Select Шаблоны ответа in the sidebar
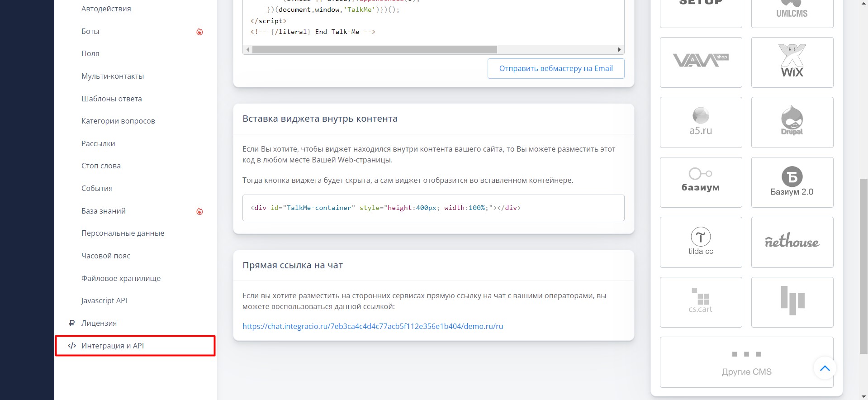 pyautogui.click(x=112, y=99)
